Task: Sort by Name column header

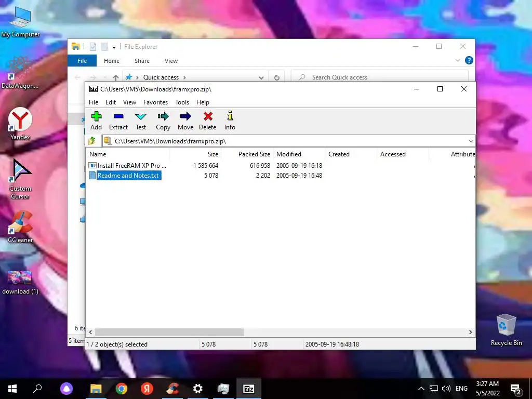Action: (128, 154)
